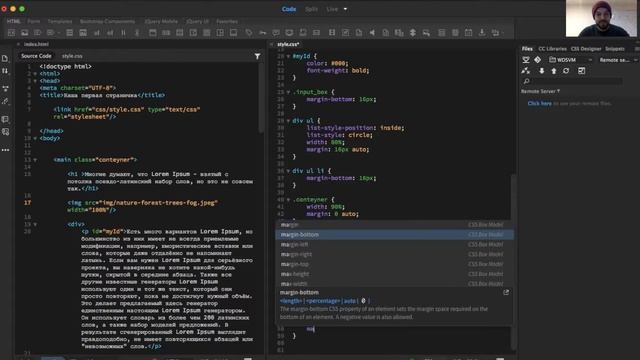Click the speaker HTML5 Audio icon
This screenshot has height=360, width=640.
[x=372, y=33]
